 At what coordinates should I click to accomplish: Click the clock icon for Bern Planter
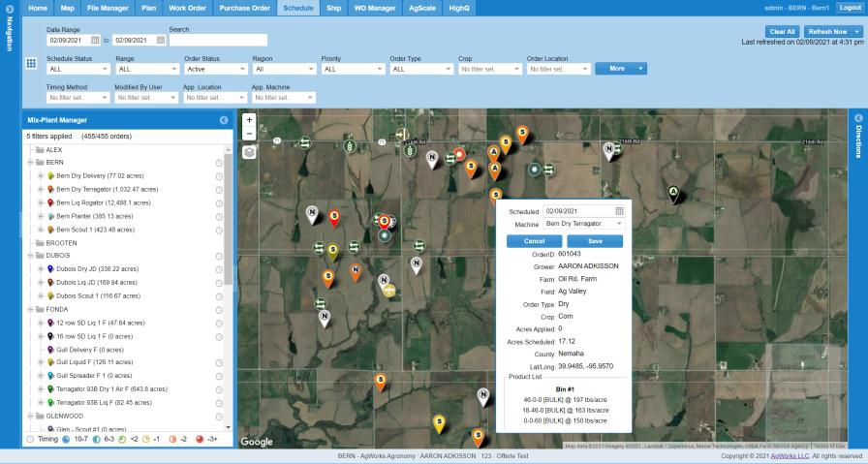click(219, 216)
